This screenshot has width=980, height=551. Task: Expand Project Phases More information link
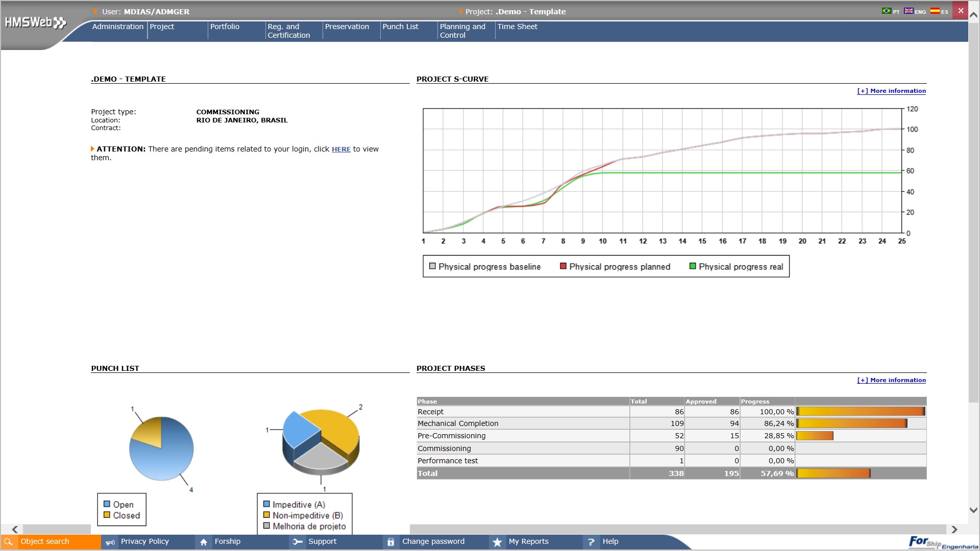click(x=891, y=380)
